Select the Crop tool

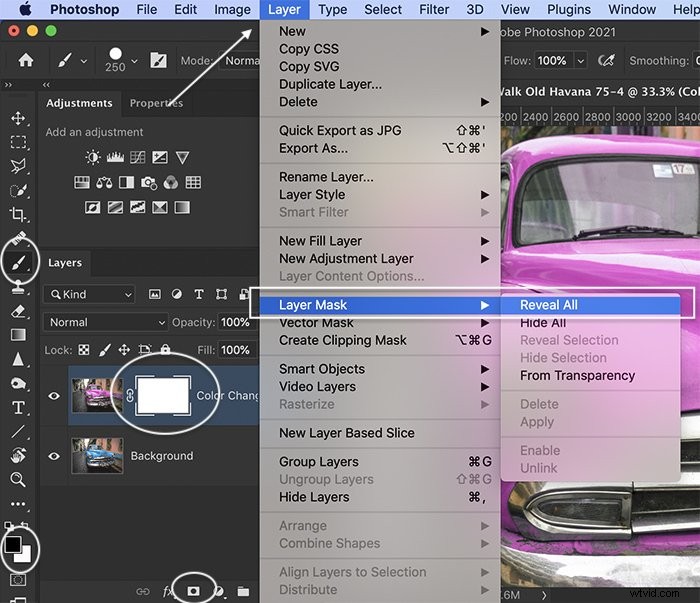[x=18, y=215]
